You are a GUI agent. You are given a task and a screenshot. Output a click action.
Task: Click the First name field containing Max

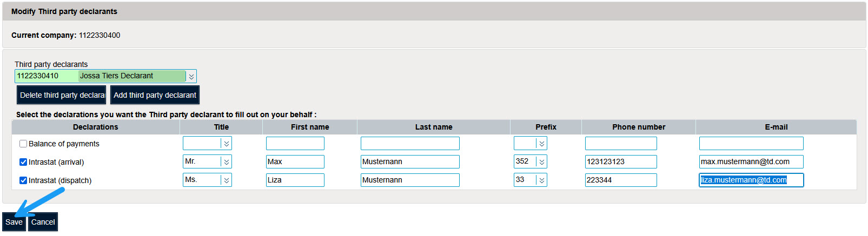point(295,161)
